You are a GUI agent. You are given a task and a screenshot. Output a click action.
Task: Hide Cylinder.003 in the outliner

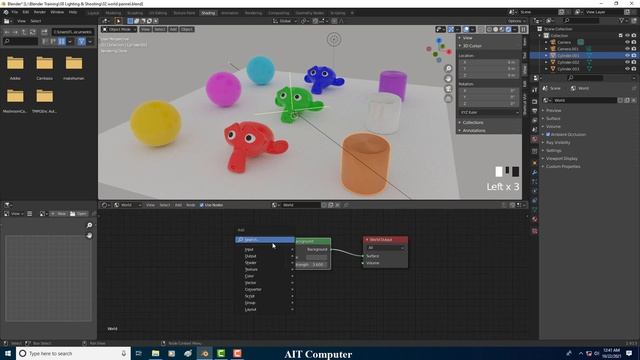click(x=627, y=69)
